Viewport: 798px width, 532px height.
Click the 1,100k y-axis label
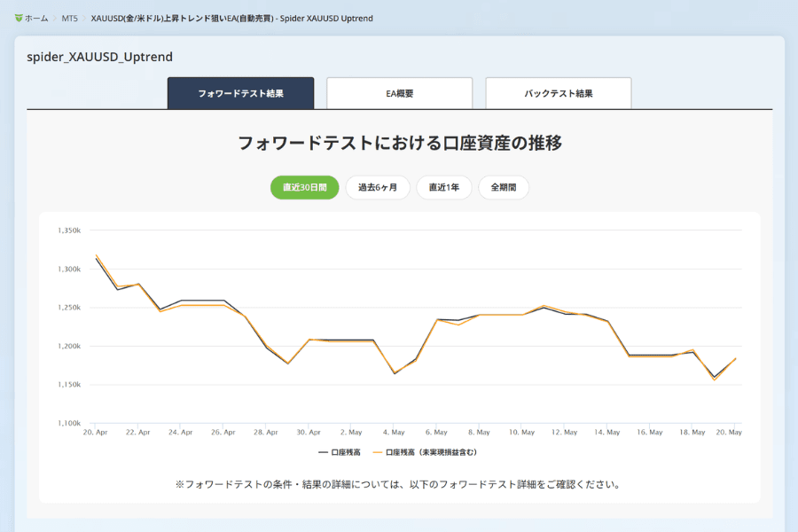coord(69,423)
